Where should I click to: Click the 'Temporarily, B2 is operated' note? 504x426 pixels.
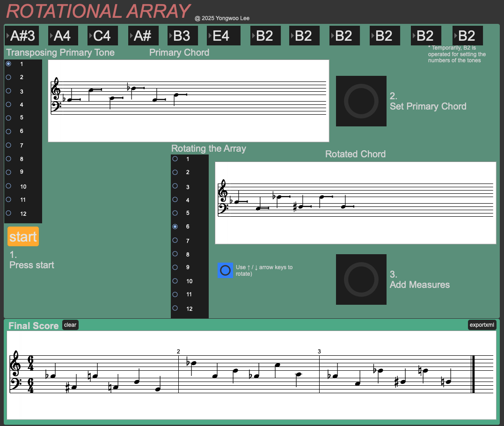click(457, 54)
